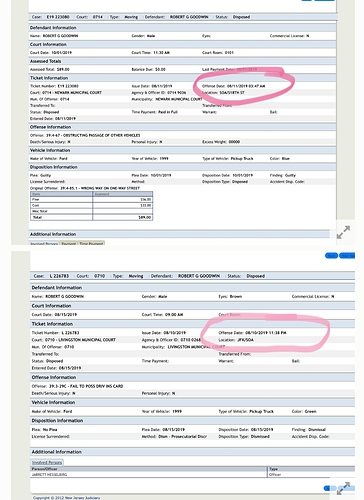Viewport: 364px width, 500px height.
Task: Click 'Officer' in the Type column
Action: point(275,474)
